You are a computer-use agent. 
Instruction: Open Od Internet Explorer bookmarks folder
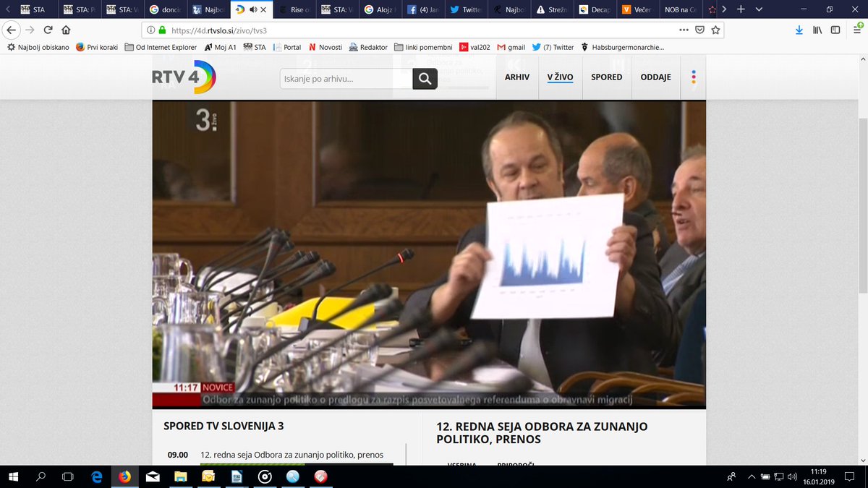161,47
